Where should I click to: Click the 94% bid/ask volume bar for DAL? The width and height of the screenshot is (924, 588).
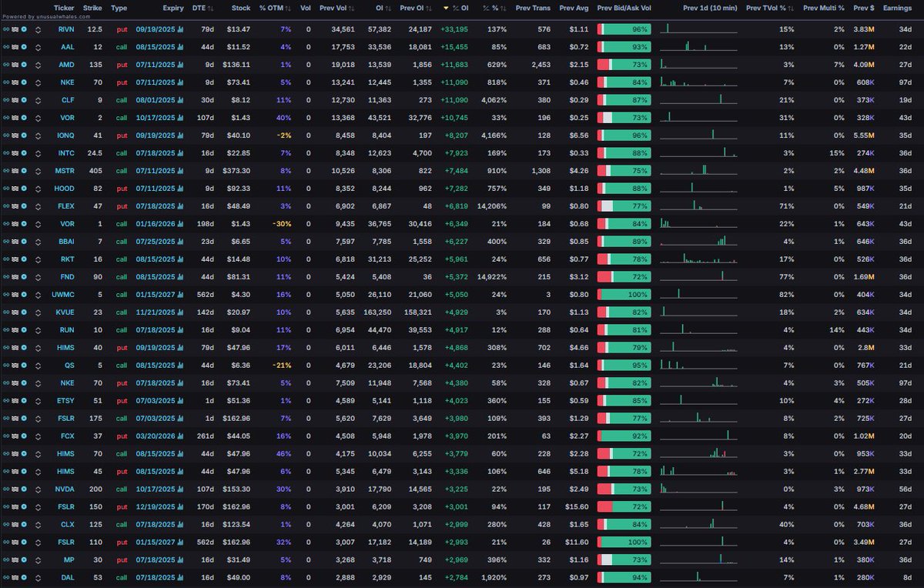[624, 577]
